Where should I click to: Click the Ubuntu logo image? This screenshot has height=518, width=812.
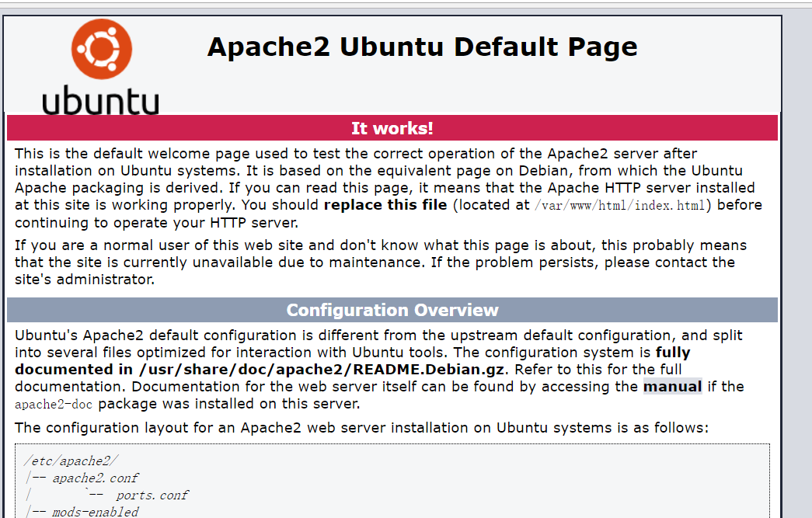pyautogui.click(x=101, y=66)
